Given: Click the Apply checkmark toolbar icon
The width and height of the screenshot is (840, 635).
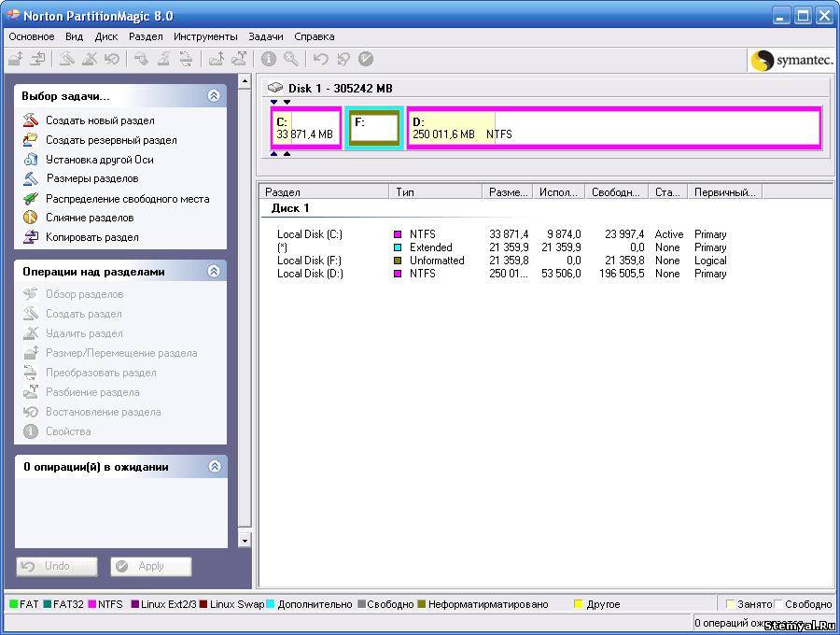Looking at the screenshot, I should point(365,59).
